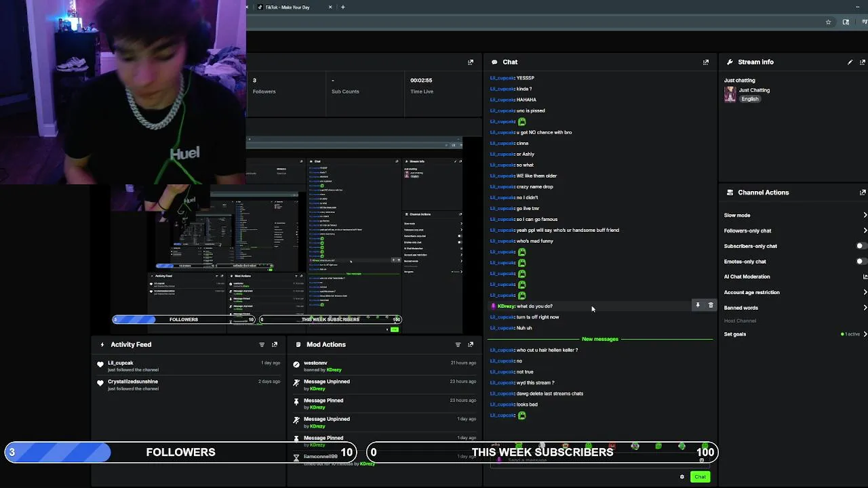The height and width of the screenshot is (488, 868).
Task: Open Just Chatting category thumbnail
Action: 730,94
